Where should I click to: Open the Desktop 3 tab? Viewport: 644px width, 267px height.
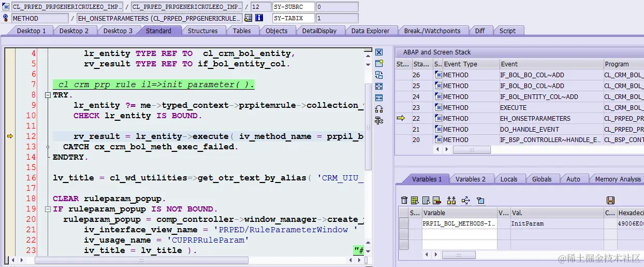point(118,31)
